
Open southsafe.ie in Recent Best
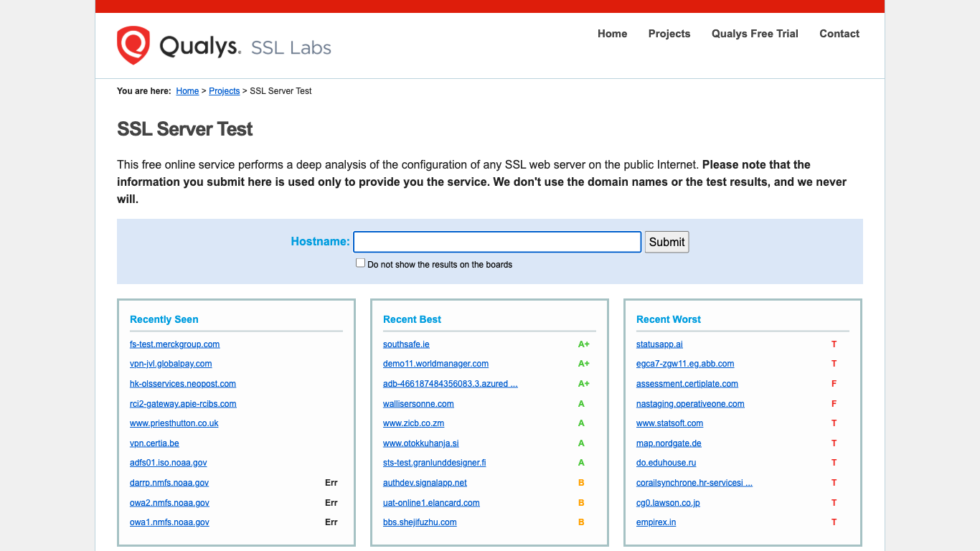[406, 344]
